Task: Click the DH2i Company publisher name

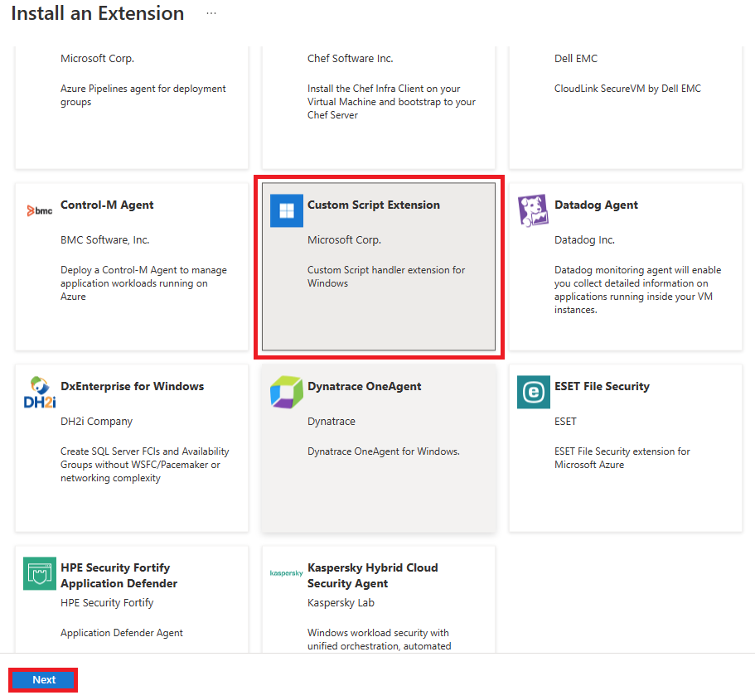Action: click(x=96, y=422)
